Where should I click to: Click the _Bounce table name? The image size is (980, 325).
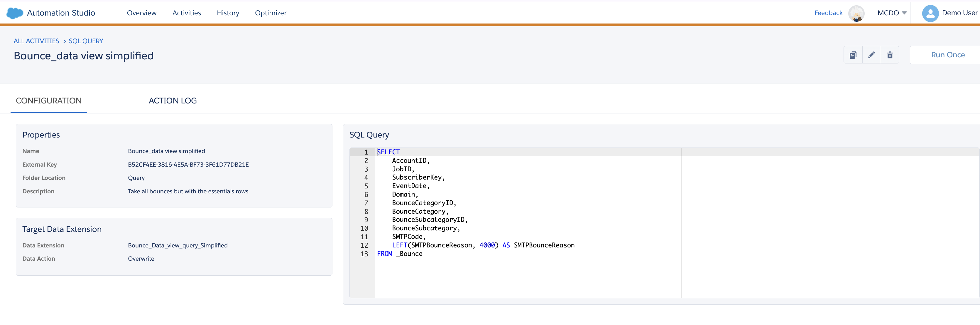(409, 254)
